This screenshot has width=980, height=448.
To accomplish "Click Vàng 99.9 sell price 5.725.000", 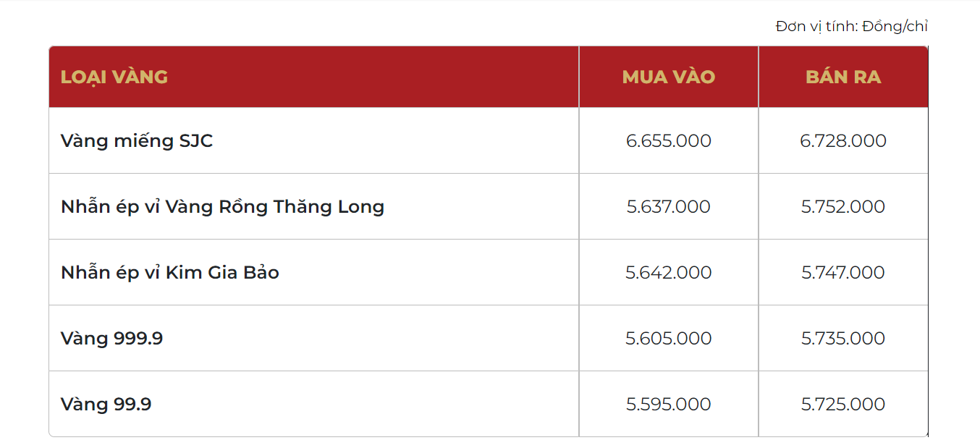I will [x=843, y=405].
